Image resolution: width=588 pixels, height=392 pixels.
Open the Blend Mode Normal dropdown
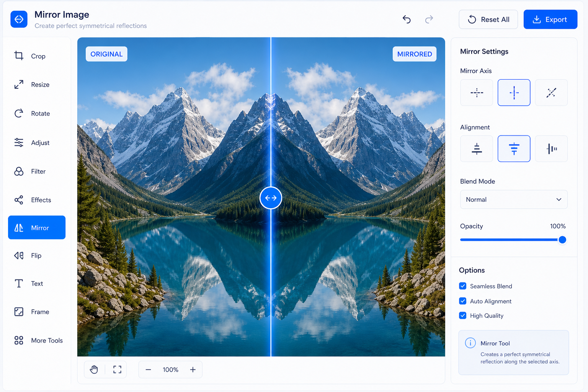click(514, 199)
